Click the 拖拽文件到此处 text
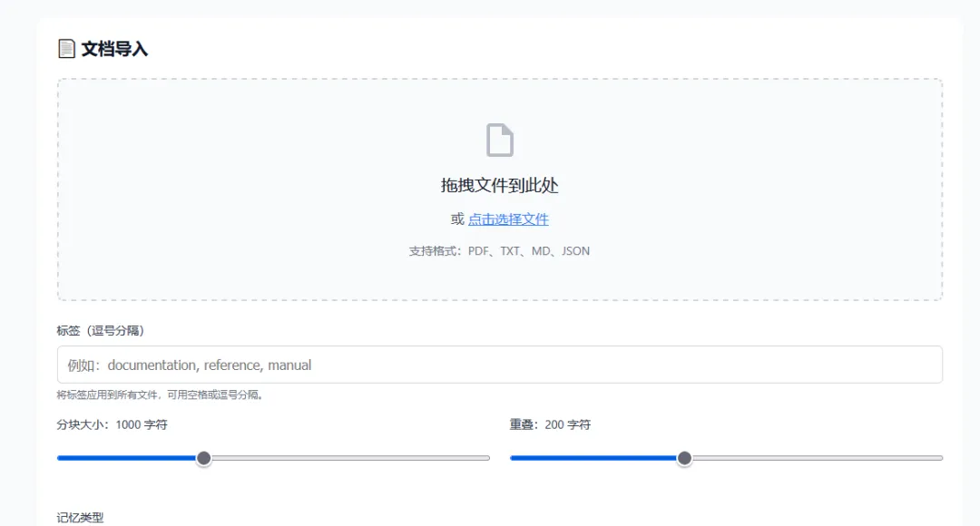Image resolution: width=980 pixels, height=526 pixels. click(499, 186)
